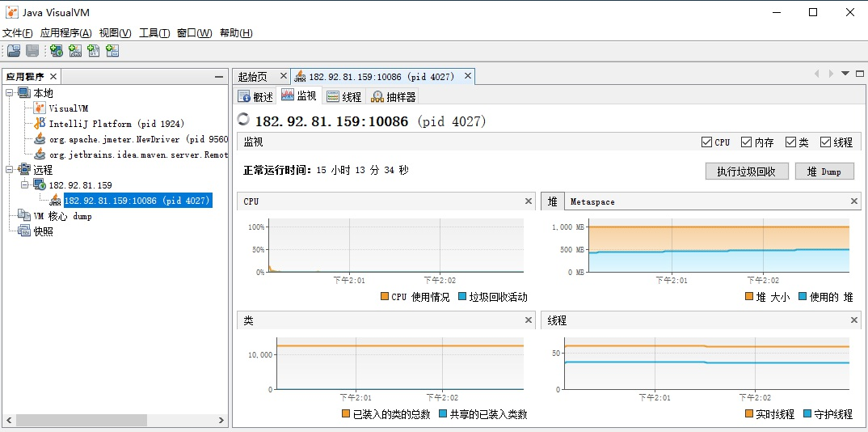Minimize the 应用程序 panel with dash icon
This screenshot has width=868, height=432.
point(218,76)
